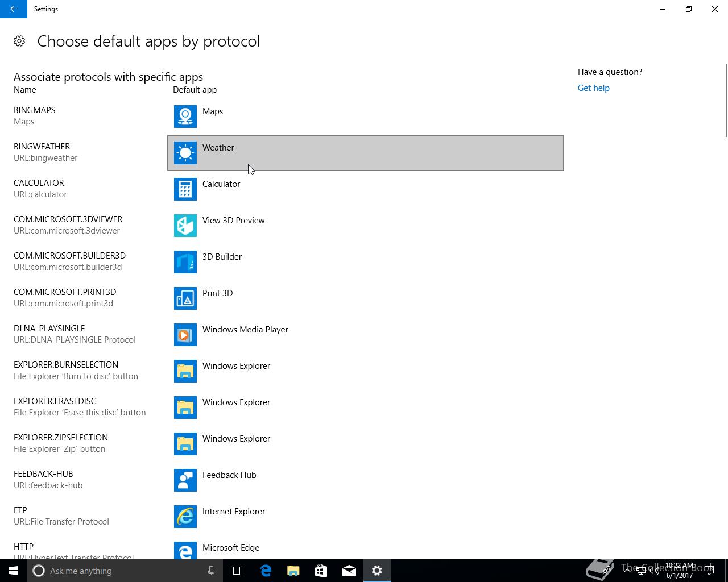Click the URL:File Transfer Protocol description
728x582 pixels.
pos(61,522)
